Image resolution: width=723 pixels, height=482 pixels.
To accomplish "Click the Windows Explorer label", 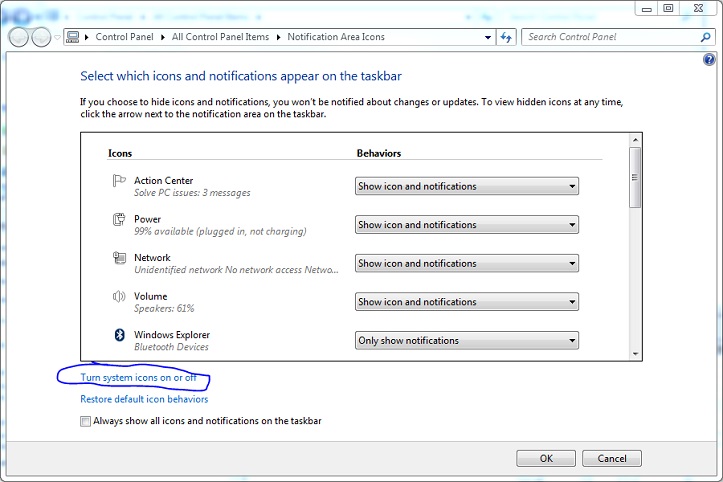I will 172,335.
